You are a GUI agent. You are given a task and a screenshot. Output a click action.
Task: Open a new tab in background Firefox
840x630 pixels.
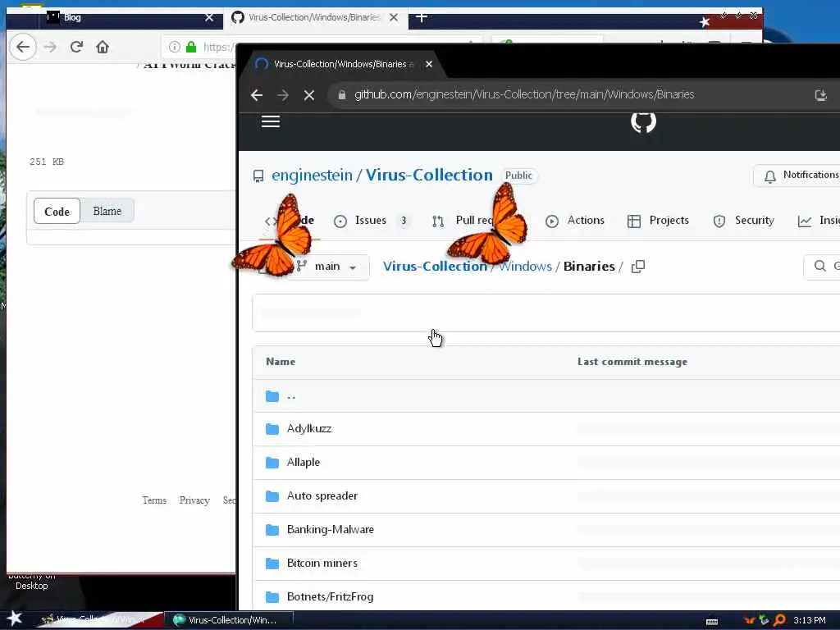click(422, 18)
